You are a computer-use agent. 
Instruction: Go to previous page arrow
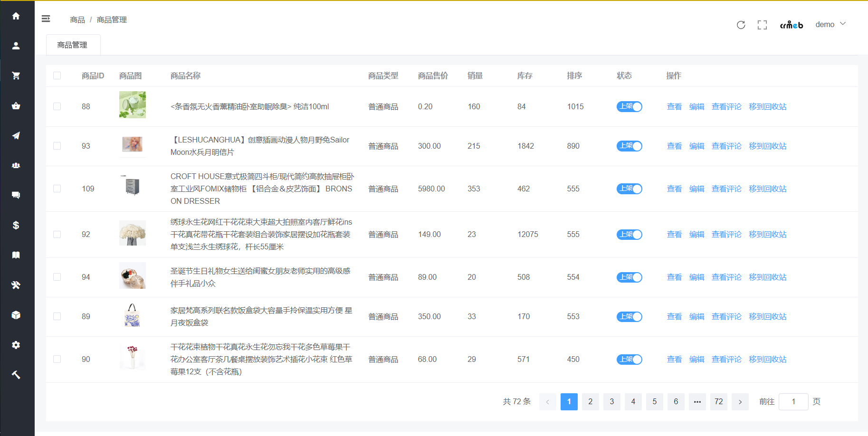click(547, 401)
